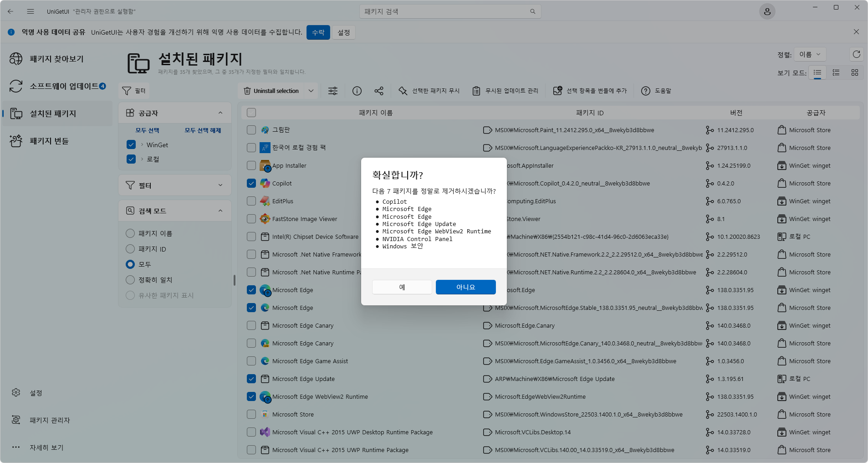This screenshot has height=463, width=868.
Task: Switch to grid icons view mode
Action: [x=855, y=72]
